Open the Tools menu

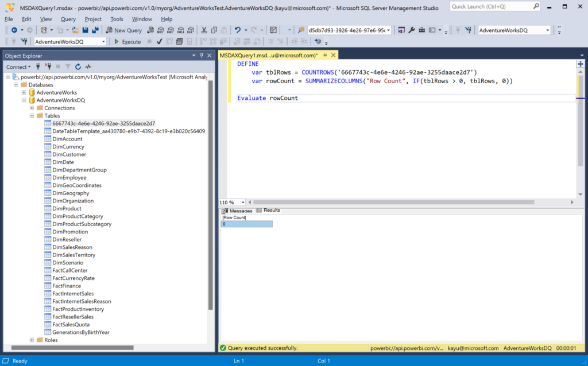[117, 19]
